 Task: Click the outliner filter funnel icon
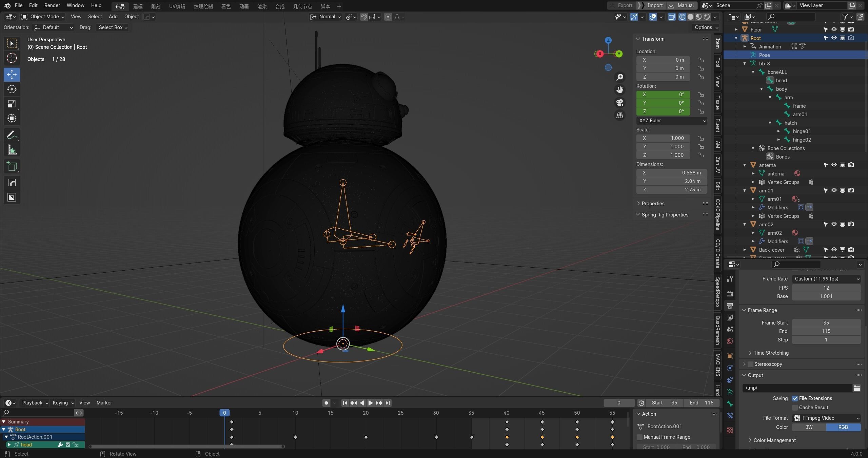coord(845,17)
